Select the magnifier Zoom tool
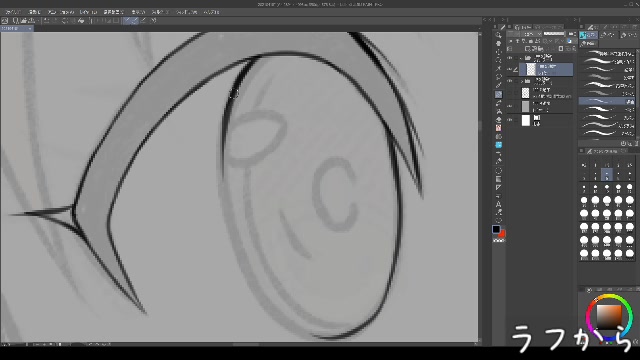Viewport: 640px width, 360px height. point(498,35)
